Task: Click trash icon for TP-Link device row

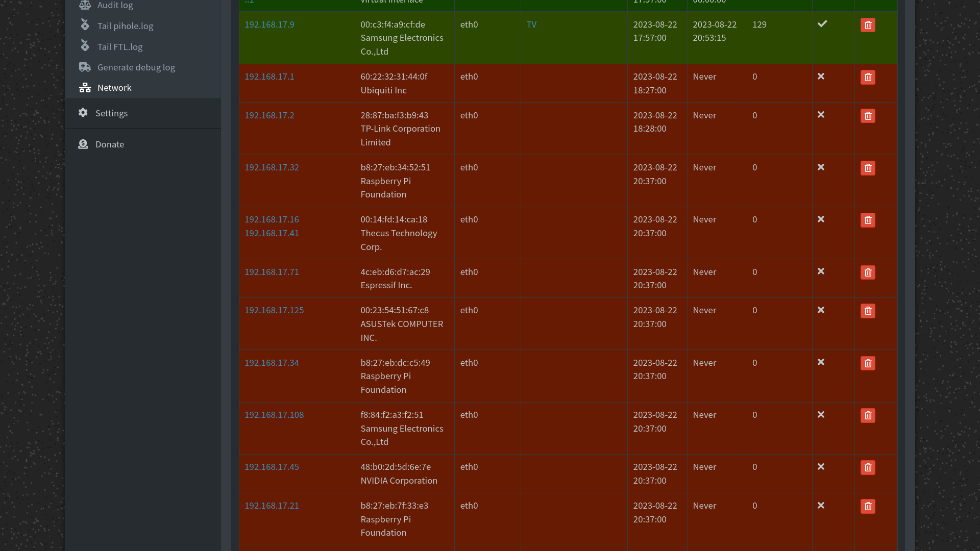Action: pyautogui.click(x=868, y=116)
